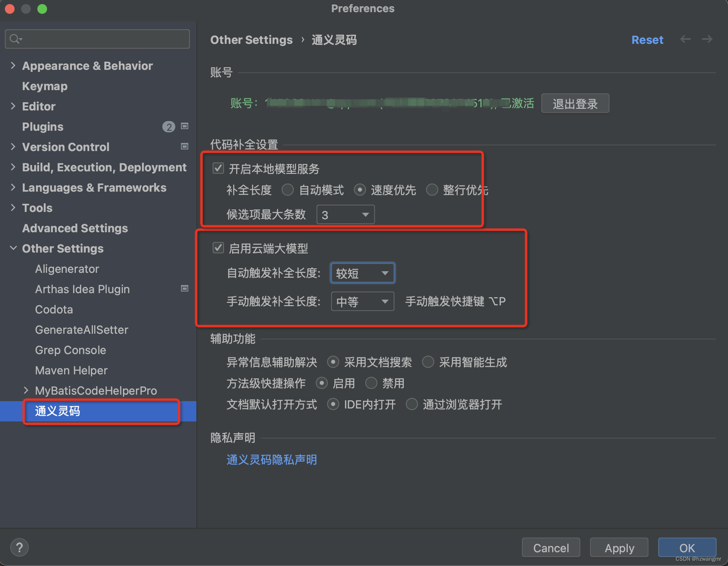
Task: Expand MyBatisCodeHelperPro tree node
Action: 26,390
